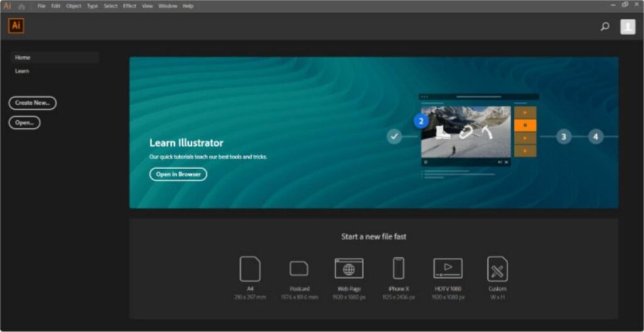The width and height of the screenshot is (644, 332).
Task: Select the HDTV 1080 preset icon
Action: point(448,268)
